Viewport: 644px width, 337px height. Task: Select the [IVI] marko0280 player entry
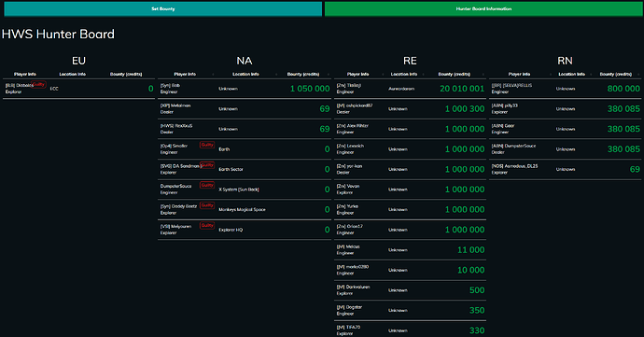353,270
